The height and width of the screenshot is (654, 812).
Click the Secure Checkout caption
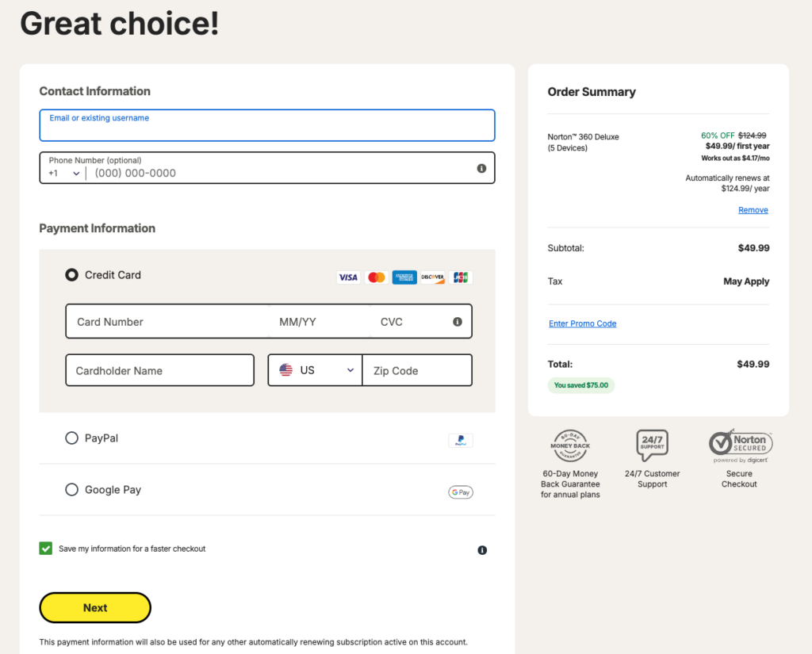tap(739, 479)
